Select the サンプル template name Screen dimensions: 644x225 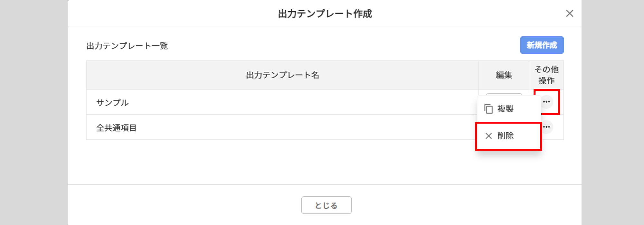(x=112, y=103)
